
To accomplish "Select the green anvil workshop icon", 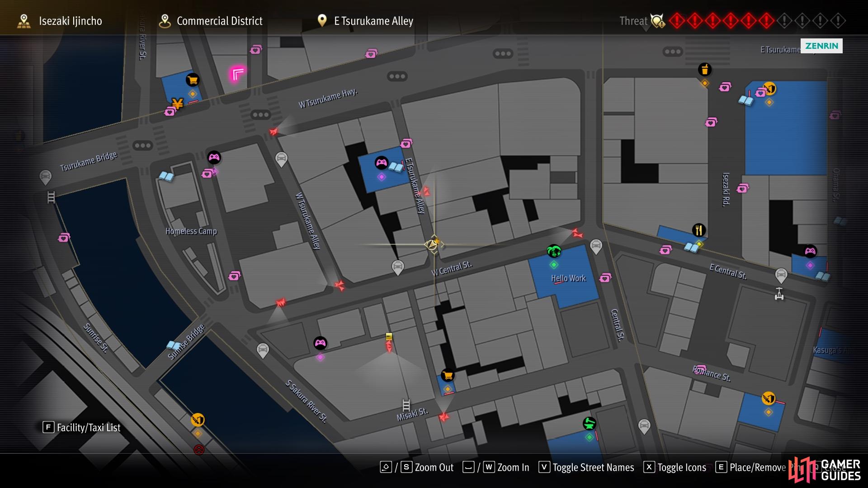I will (589, 423).
